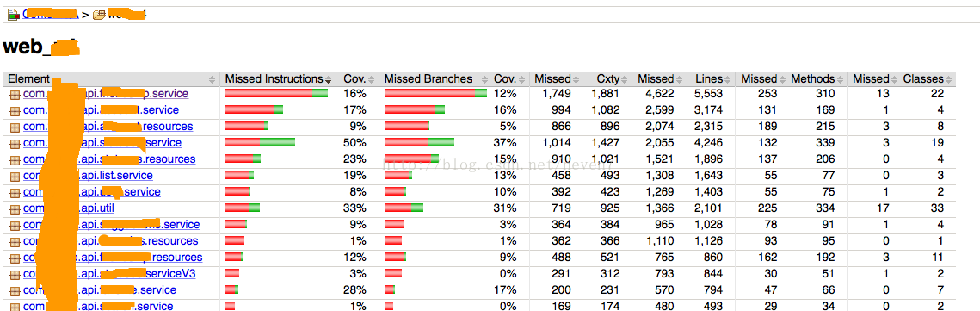Sort table by Classes column

click(x=923, y=79)
